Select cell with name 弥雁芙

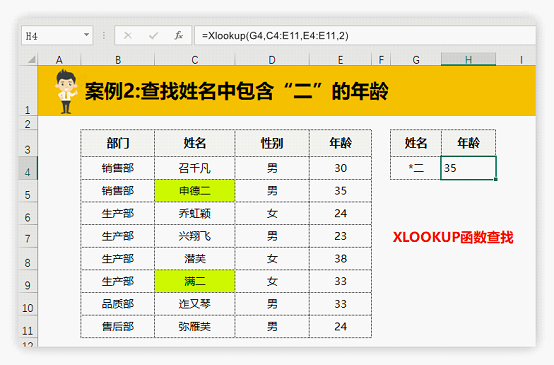tap(195, 326)
